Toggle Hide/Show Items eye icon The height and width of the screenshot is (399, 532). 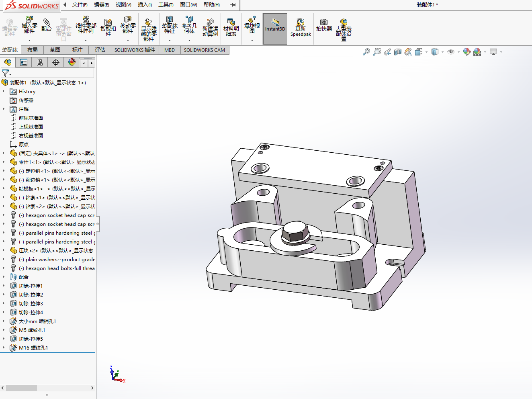pos(451,52)
